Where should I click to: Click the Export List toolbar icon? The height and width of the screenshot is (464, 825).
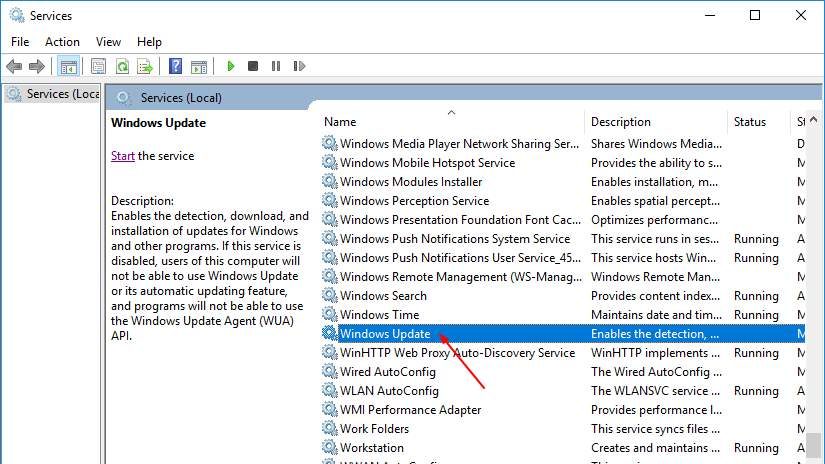coord(145,67)
